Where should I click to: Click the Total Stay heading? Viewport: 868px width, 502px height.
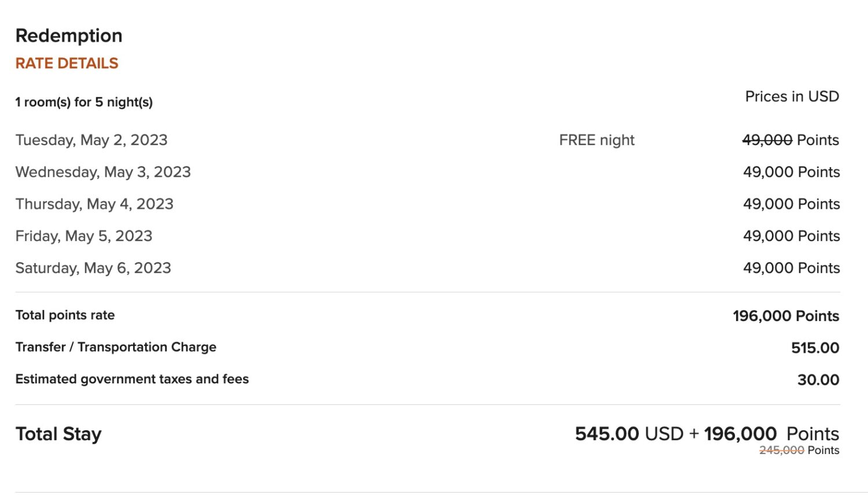click(x=58, y=434)
